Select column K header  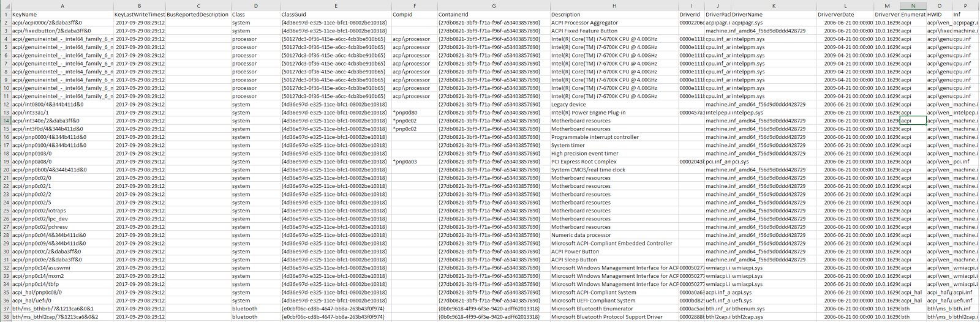(774, 6)
